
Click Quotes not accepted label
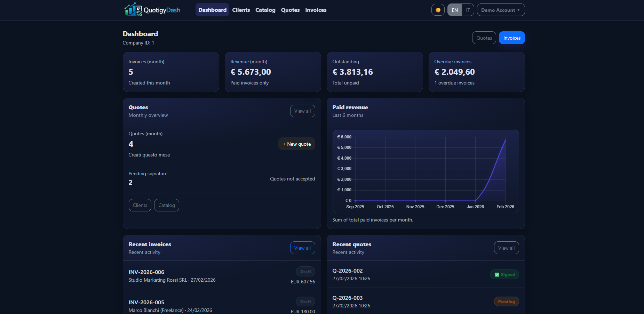292,179
